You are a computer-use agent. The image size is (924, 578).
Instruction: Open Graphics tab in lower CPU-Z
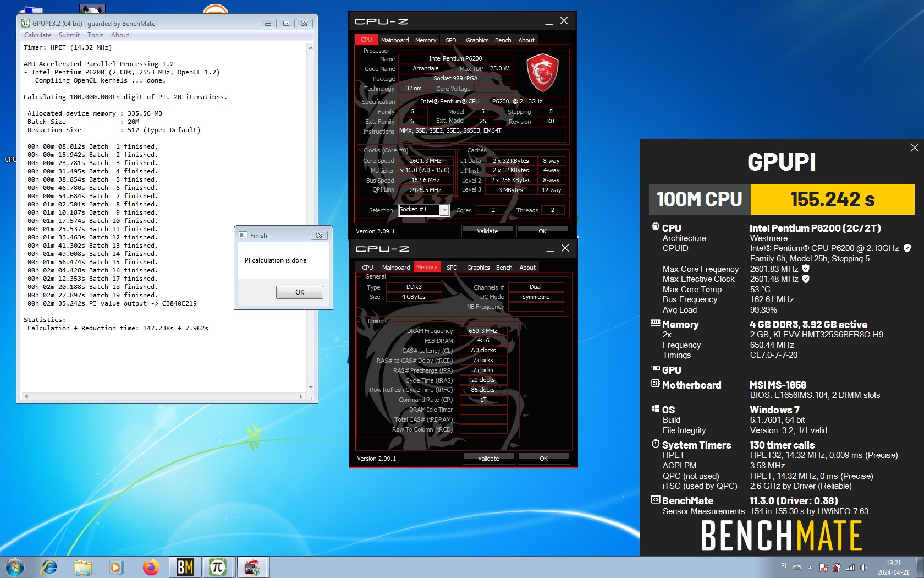tap(478, 268)
